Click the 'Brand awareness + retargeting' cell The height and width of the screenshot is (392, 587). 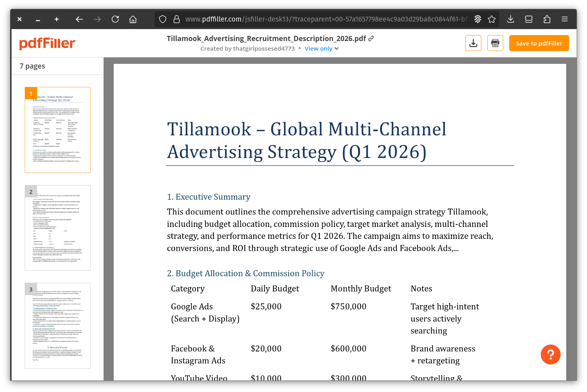443,355
